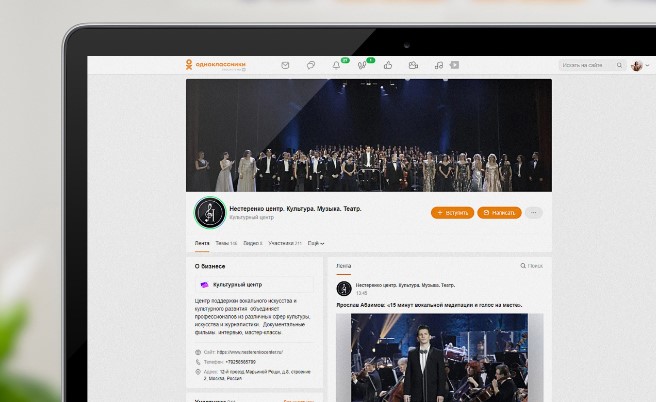Open video play icon in top bar
Screen dimensions: 656x402
454,65
